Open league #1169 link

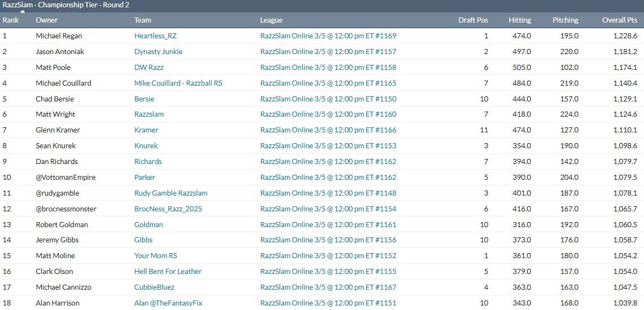coord(328,36)
